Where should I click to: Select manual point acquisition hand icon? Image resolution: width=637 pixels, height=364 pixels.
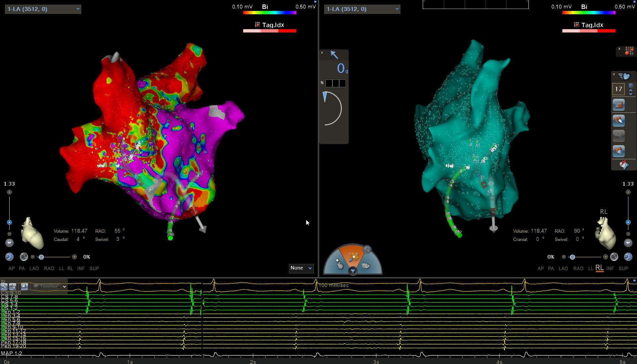(x=339, y=264)
